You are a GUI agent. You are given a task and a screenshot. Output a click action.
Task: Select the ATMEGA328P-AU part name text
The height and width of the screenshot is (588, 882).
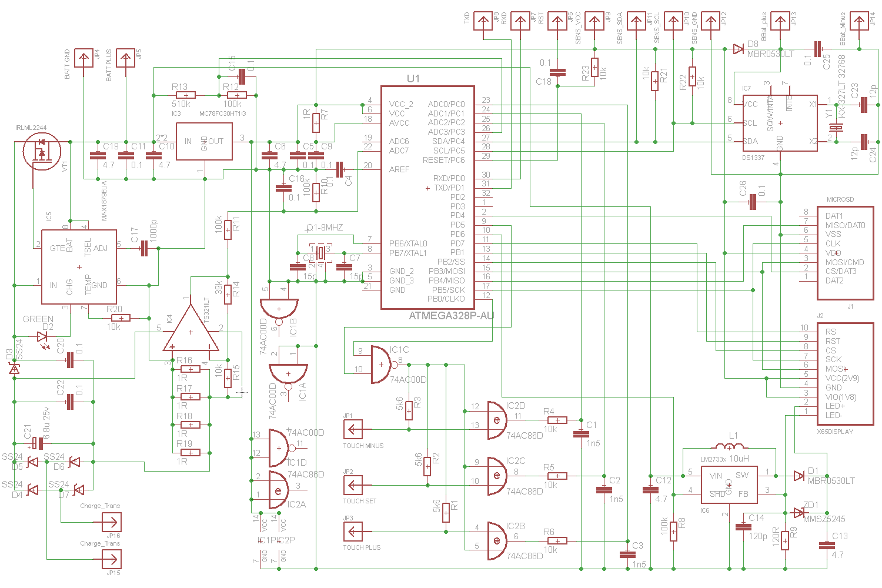451,316
